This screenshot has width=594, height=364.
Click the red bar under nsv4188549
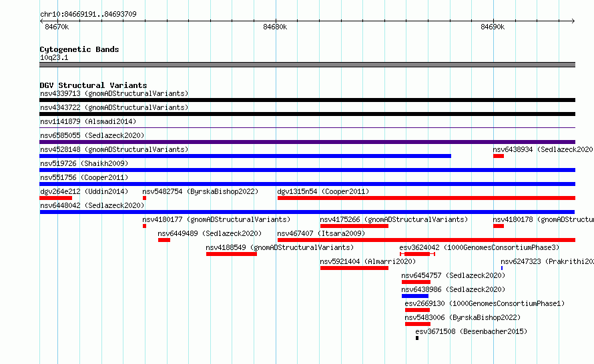(x=232, y=254)
